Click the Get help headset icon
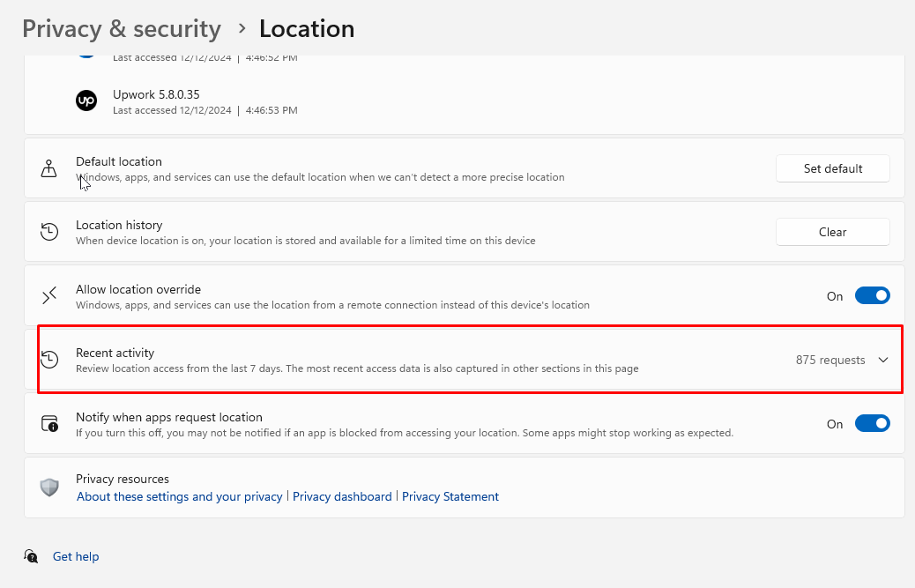Screen dimensions: 915x588 coord(32,556)
